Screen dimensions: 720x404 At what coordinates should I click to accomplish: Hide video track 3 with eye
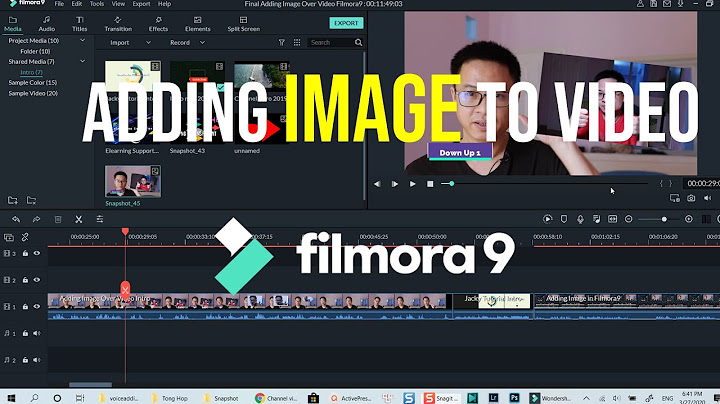coord(37,253)
